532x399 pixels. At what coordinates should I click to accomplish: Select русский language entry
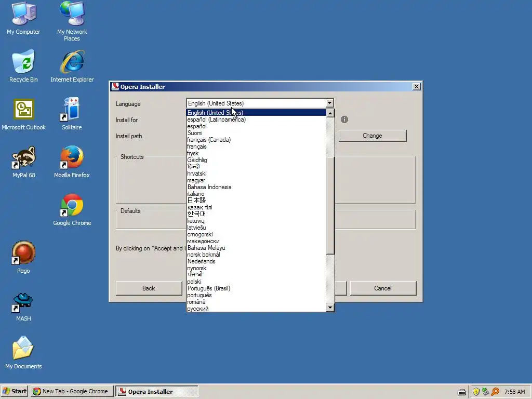click(256, 309)
